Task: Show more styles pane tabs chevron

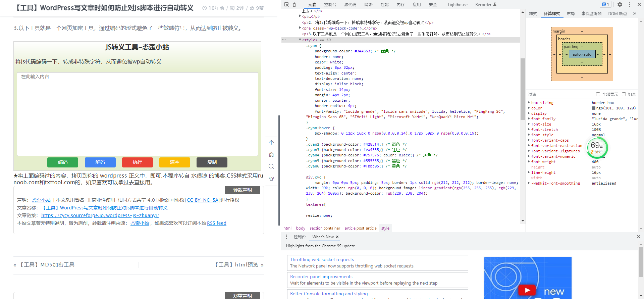Action: point(635,14)
